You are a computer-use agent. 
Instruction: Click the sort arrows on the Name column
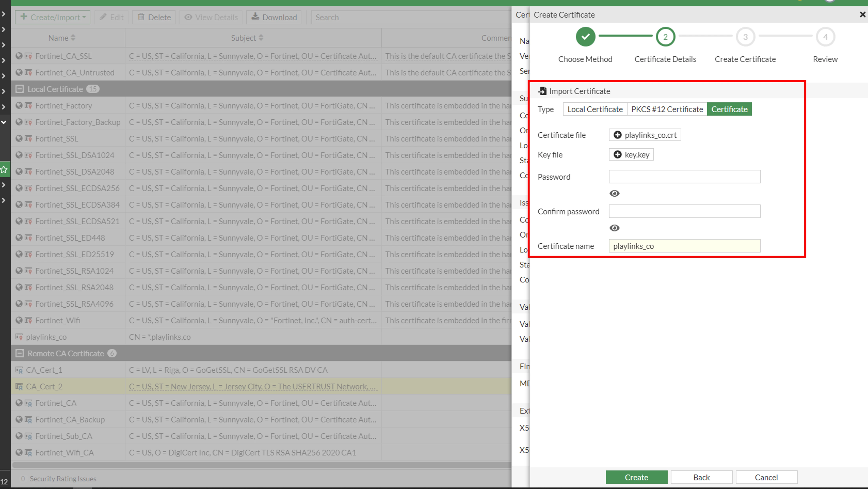(x=73, y=38)
